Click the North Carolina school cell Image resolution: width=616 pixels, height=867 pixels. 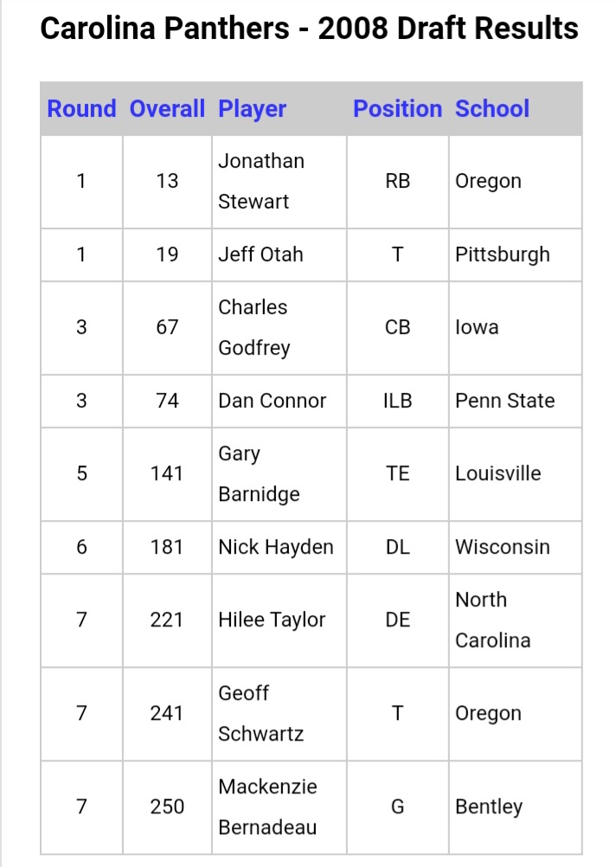pos(516,620)
